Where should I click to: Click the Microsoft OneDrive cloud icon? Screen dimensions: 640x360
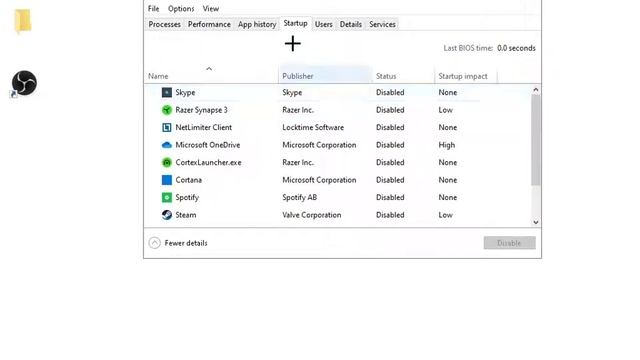pos(167,145)
